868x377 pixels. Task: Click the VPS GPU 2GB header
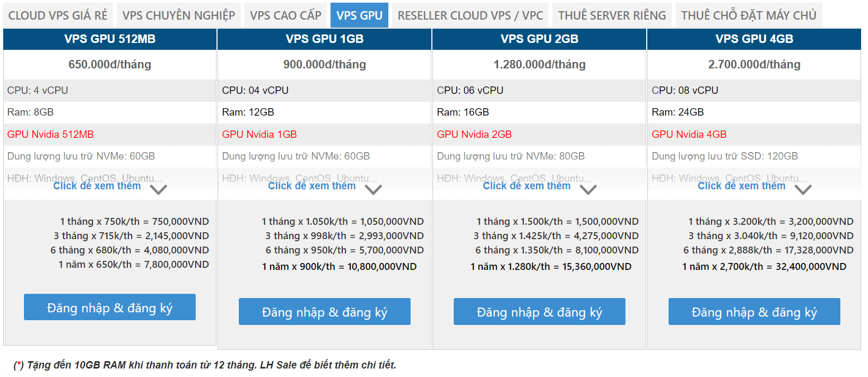pyautogui.click(x=540, y=39)
